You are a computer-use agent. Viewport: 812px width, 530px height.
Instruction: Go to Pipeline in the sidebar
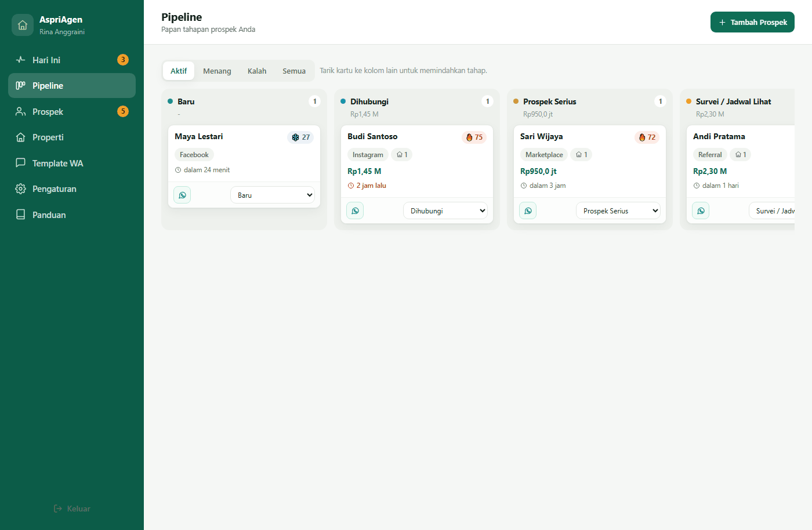pyautogui.click(x=72, y=85)
